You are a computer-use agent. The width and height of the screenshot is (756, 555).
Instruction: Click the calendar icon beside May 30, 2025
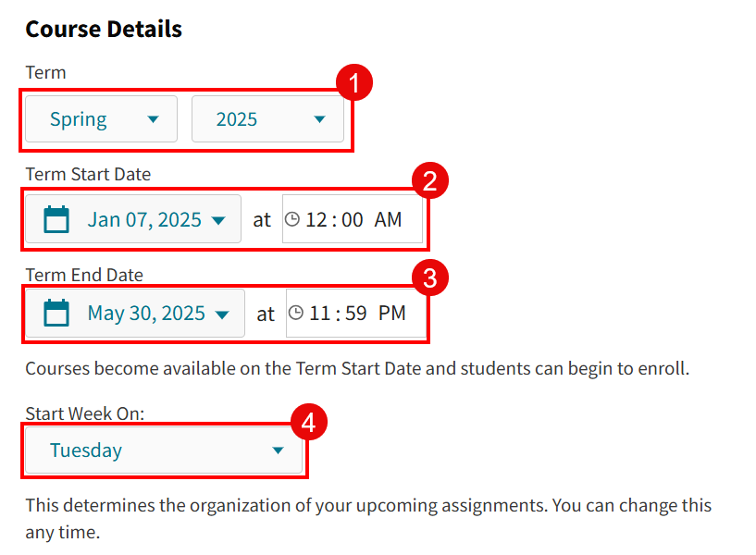[57, 313]
